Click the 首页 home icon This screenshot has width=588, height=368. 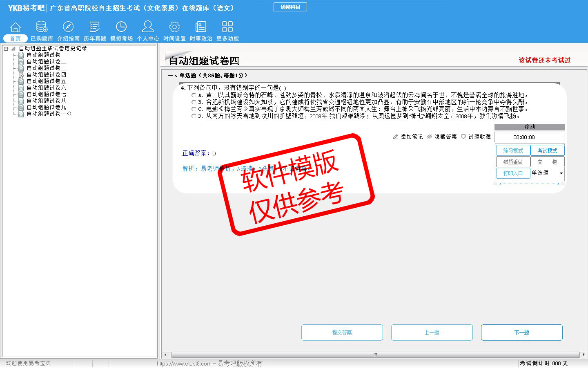click(16, 27)
